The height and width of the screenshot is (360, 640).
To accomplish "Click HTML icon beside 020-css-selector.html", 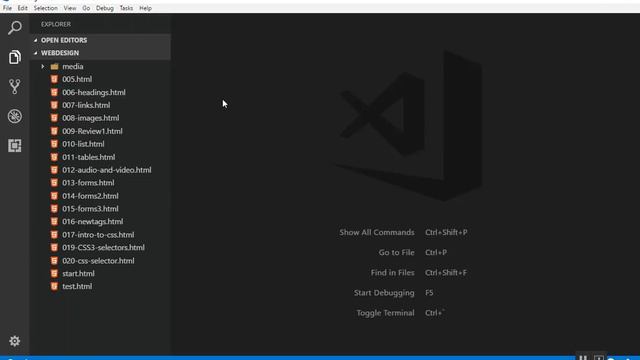I will coord(54,260).
